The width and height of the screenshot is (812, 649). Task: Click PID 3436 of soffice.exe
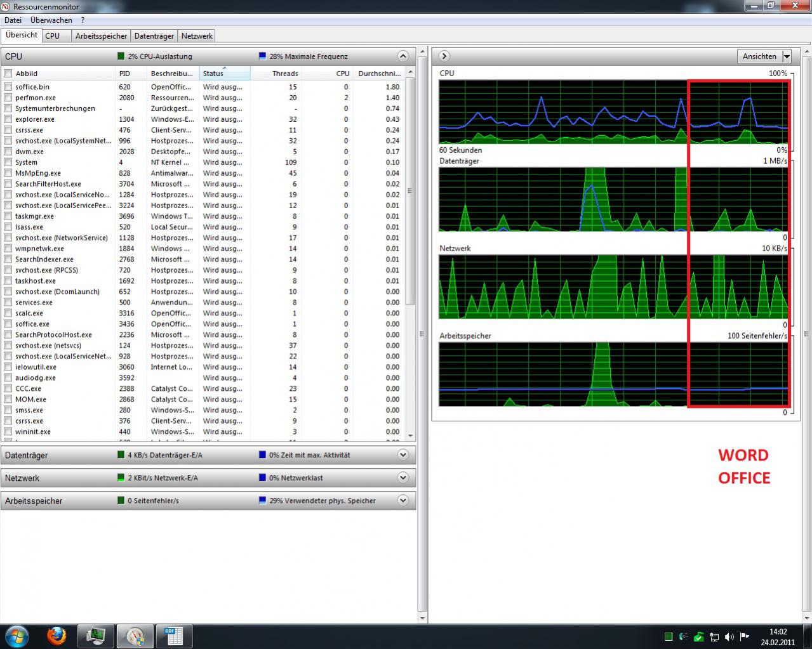(x=126, y=324)
